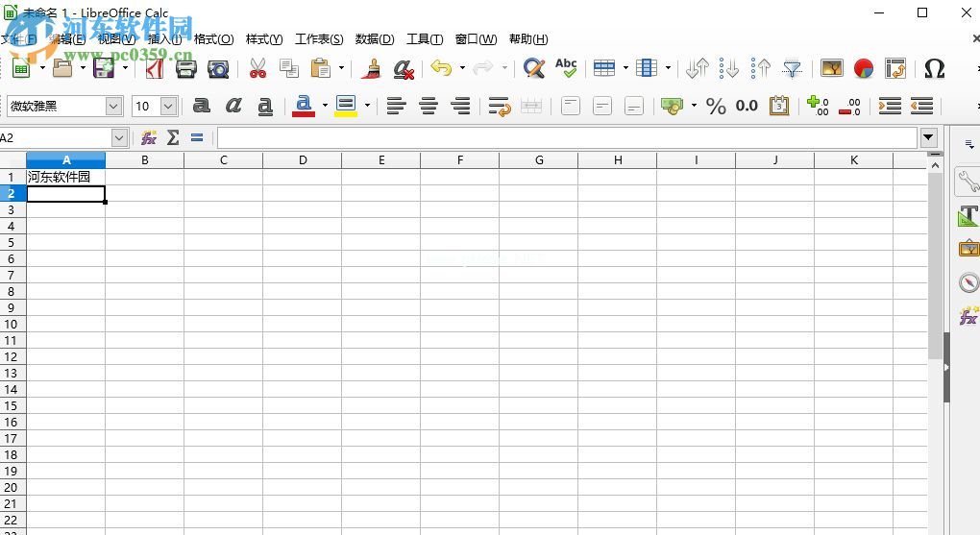Click the Sum sigma button
The width and height of the screenshot is (980, 535).
click(173, 137)
